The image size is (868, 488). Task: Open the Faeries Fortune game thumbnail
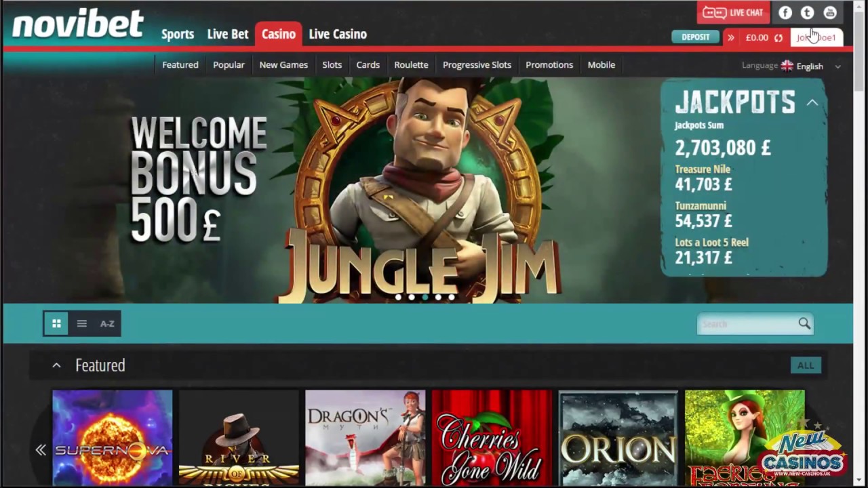click(x=745, y=437)
